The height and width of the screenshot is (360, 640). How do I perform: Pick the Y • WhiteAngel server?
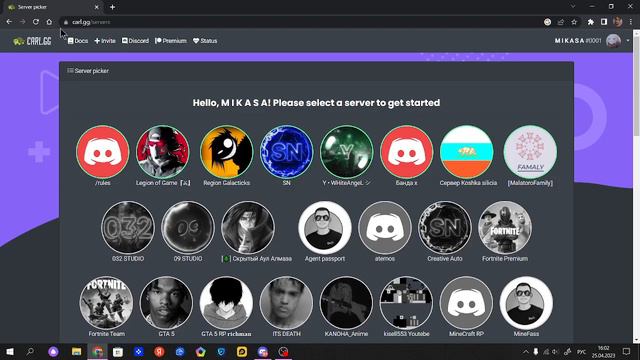(347, 152)
